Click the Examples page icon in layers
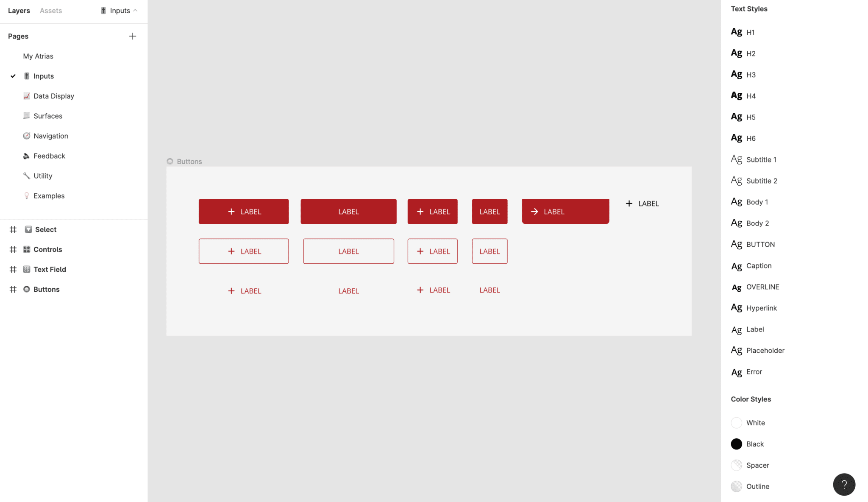 tap(26, 195)
